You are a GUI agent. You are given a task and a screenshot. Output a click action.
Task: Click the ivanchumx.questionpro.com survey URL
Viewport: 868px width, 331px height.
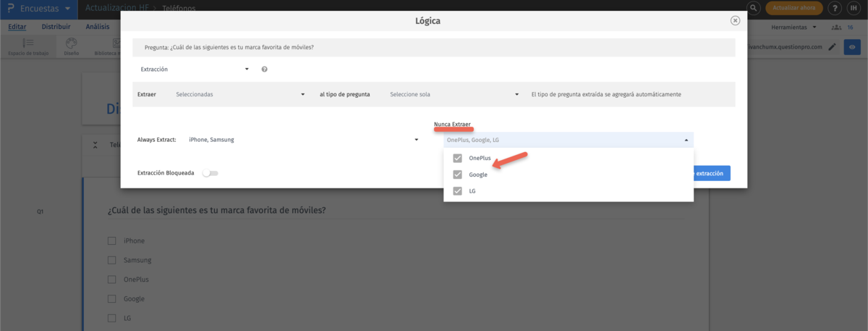tap(786, 47)
